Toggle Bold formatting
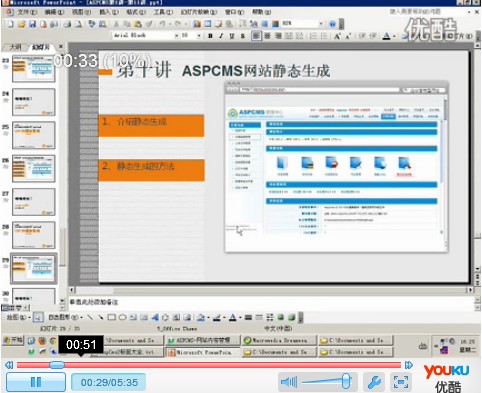Screen dimensions: 482x393 (210, 36)
